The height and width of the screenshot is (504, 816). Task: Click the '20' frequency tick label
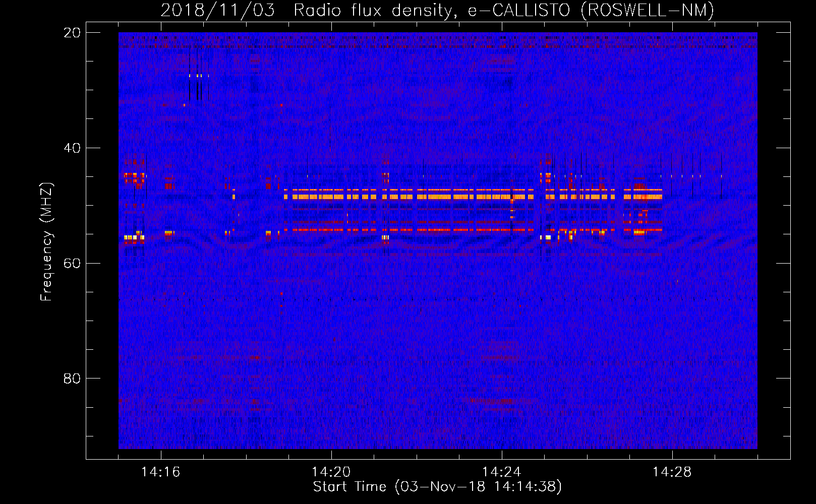72,33
